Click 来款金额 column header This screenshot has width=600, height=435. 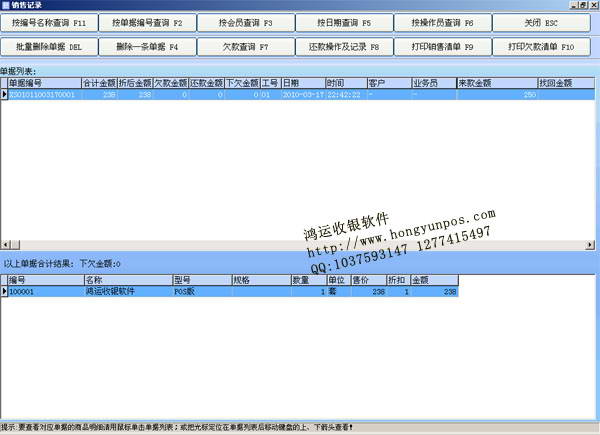(x=497, y=83)
